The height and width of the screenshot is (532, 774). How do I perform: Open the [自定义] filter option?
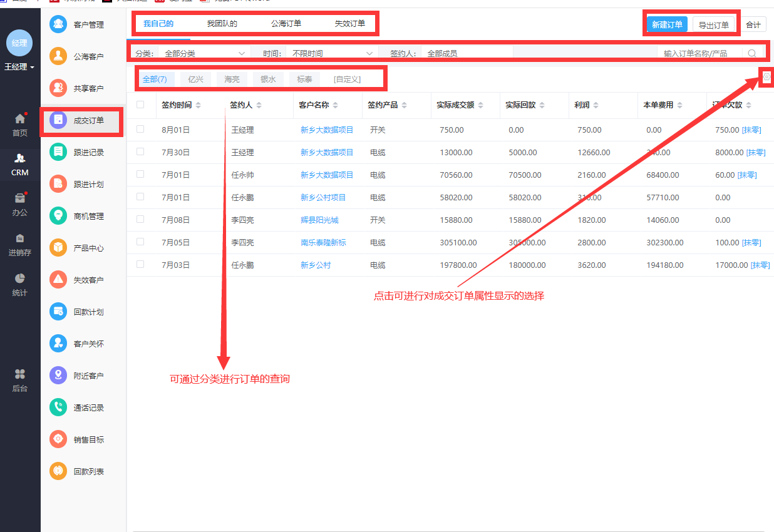pyautogui.click(x=347, y=79)
